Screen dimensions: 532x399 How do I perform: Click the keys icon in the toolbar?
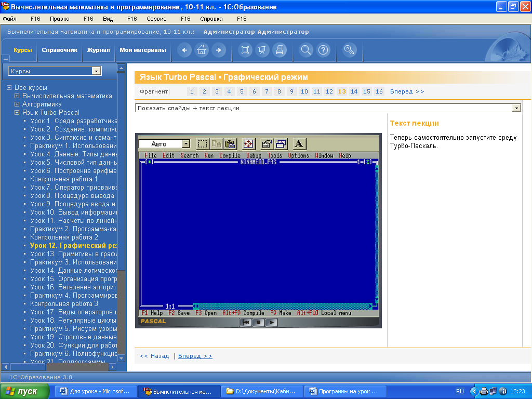coord(349,50)
